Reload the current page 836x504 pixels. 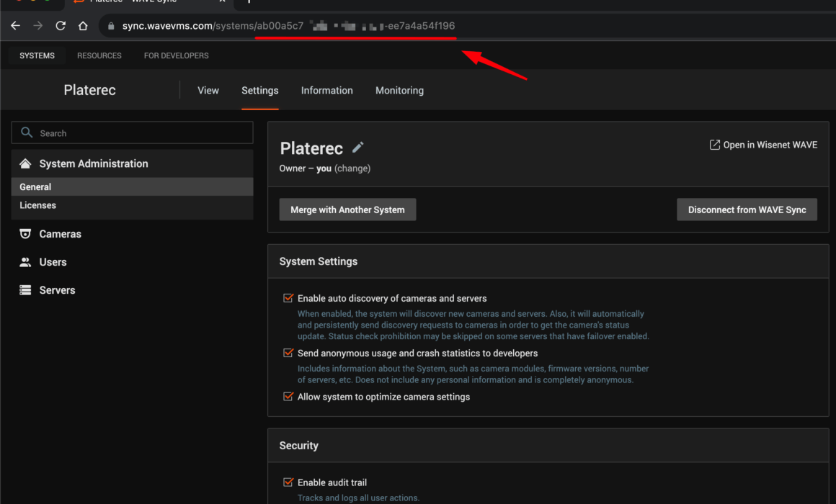coord(61,26)
